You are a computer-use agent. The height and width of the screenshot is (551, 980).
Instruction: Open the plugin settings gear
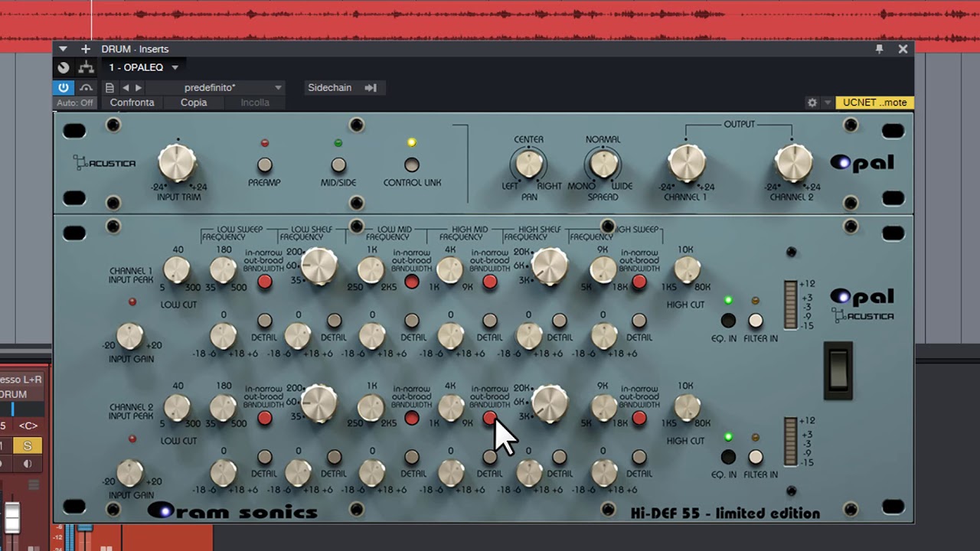coord(812,103)
